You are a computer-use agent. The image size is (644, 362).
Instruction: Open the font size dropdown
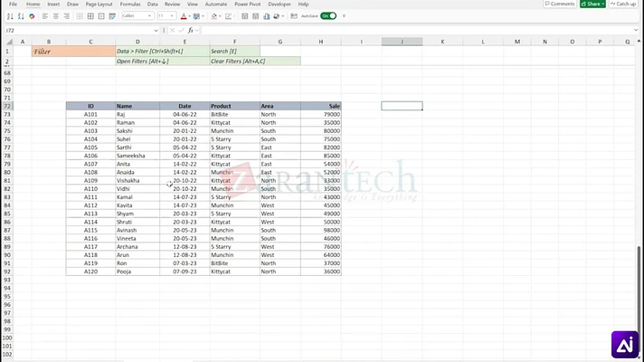pos(172,16)
